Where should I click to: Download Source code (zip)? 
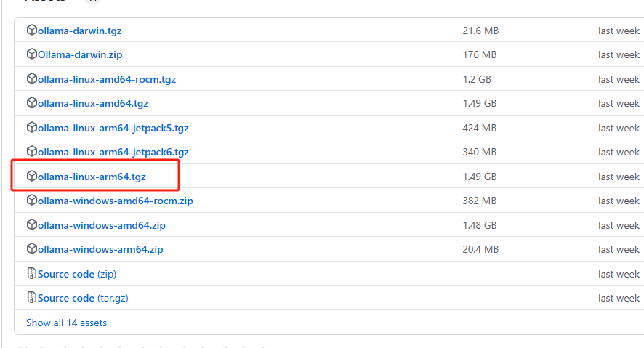(x=77, y=274)
